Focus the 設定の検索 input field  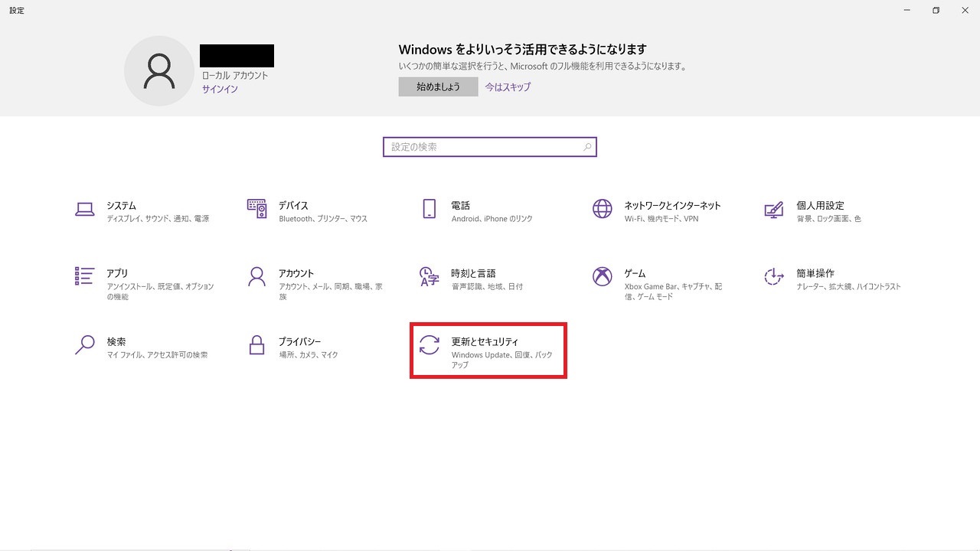489,147
